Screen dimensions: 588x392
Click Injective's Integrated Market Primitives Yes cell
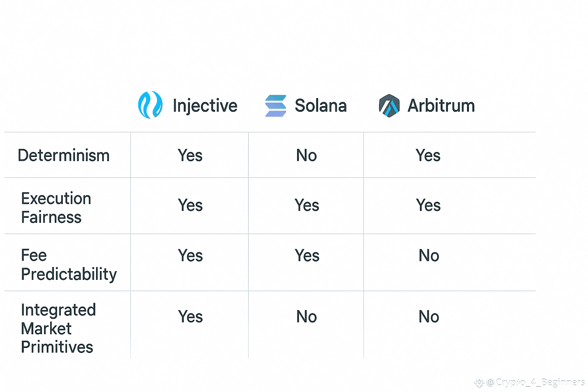point(190,317)
